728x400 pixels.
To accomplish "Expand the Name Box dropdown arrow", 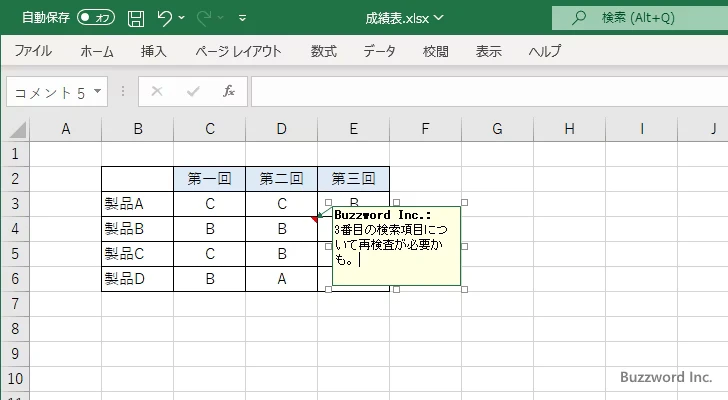I will [98, 91].
